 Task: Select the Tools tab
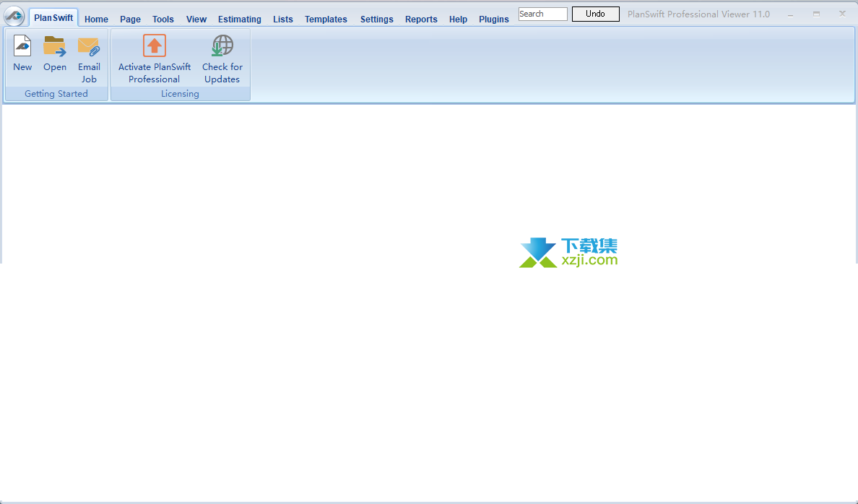[163, 19]
